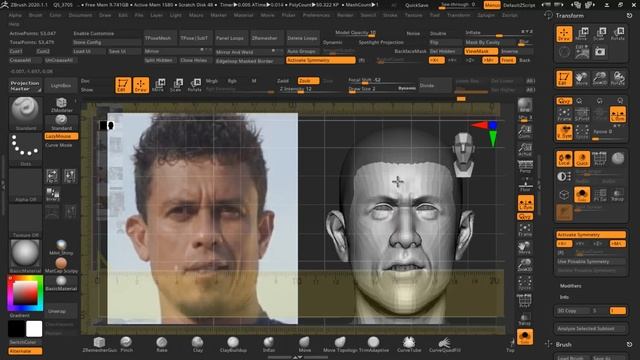Expand the Brush palette header
The width and height of the screenshot is (640, 360).
[563, 344]
